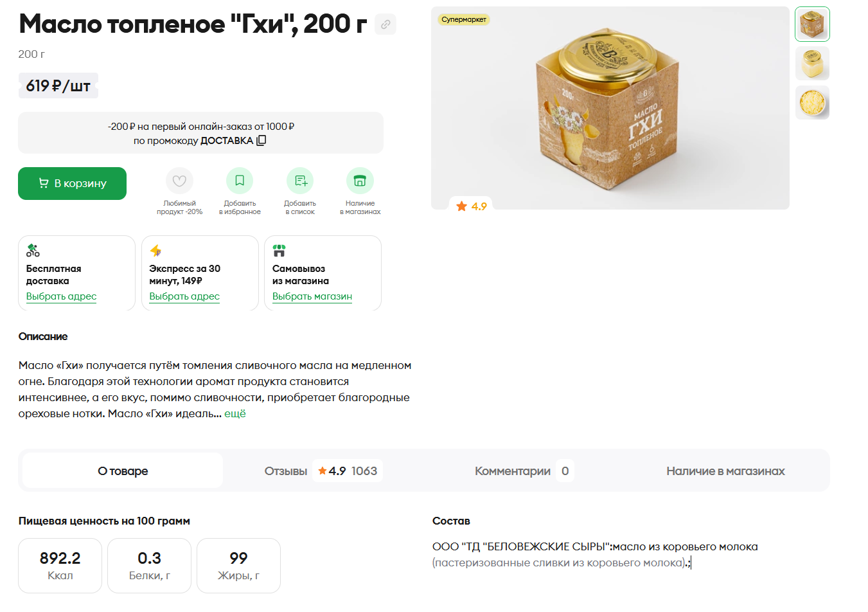Select the boxed ghee jar thumbnail

pos(812,24)
